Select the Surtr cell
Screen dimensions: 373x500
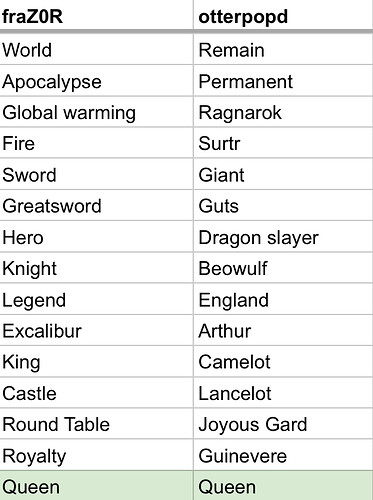click(283, 143)
